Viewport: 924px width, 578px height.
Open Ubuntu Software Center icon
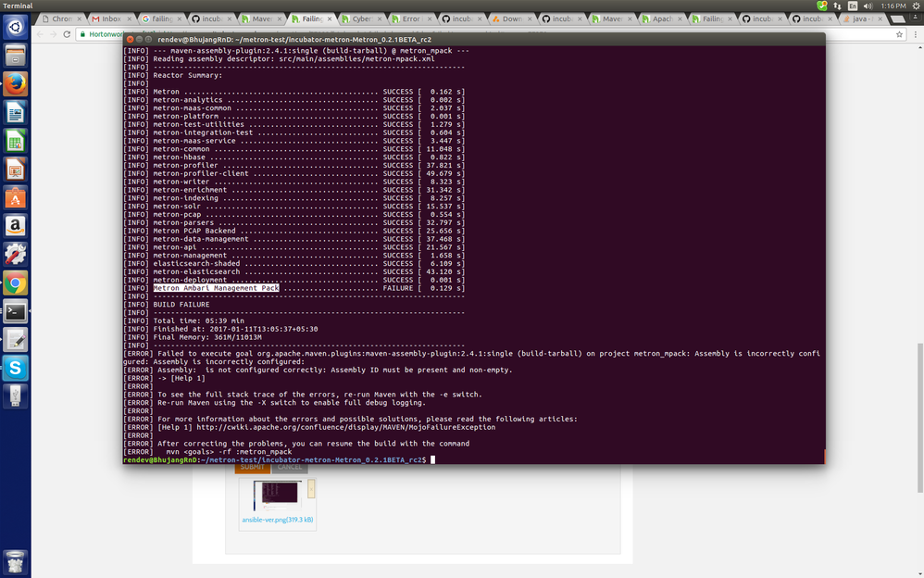tap(16, 197)
